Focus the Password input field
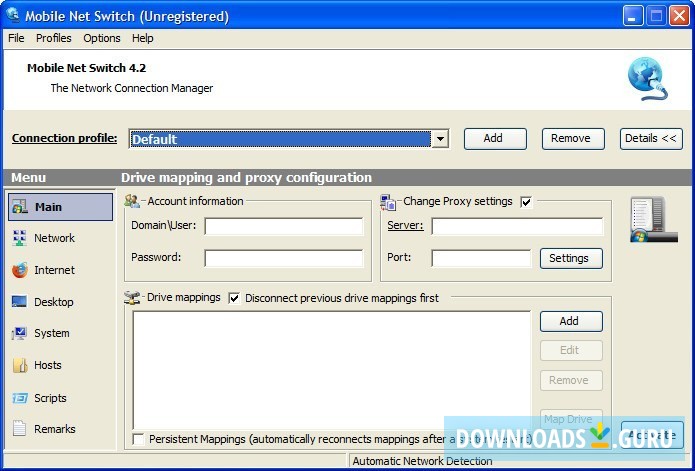The height and width of the screenshot is (471, 695). [x=284, y=258]
